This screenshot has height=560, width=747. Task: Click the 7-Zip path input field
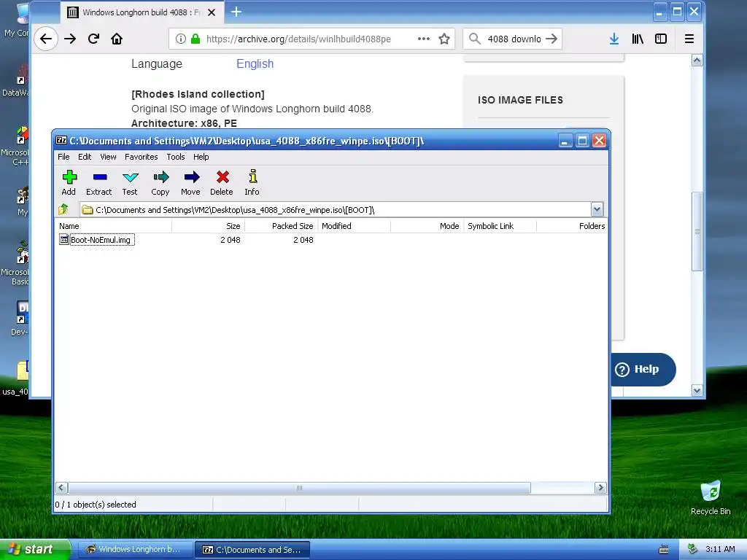coord(336,209)
